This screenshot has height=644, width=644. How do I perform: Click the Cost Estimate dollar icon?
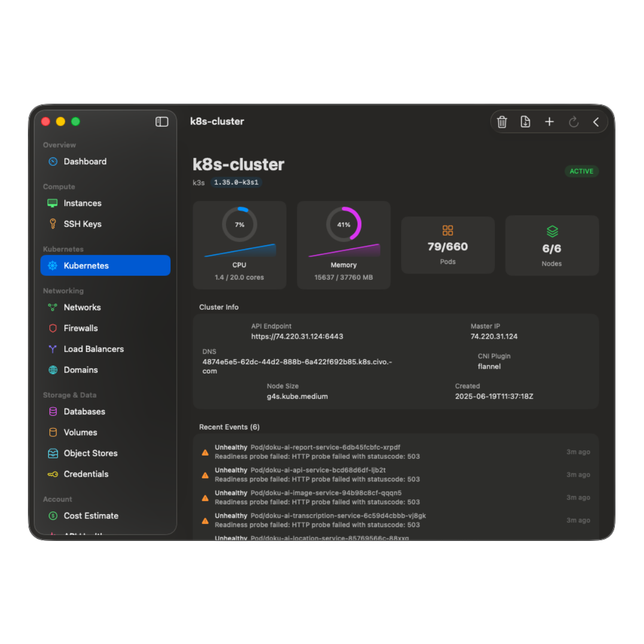[53, 516]
